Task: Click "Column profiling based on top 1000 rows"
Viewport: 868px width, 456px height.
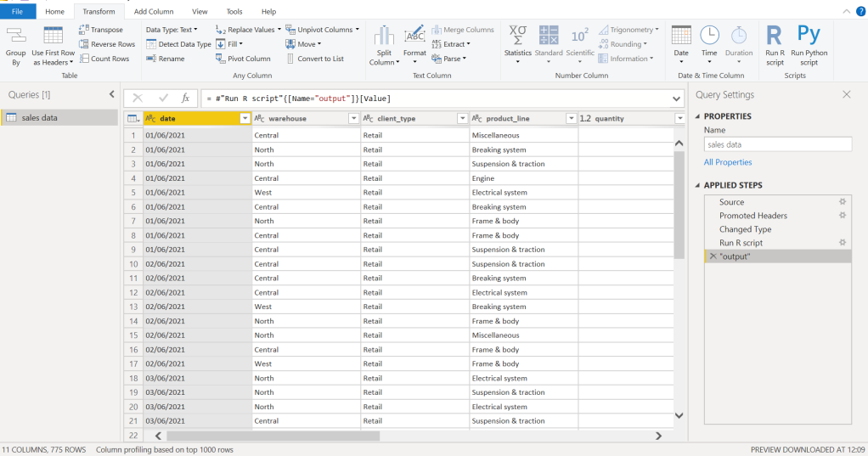Action: coord(165,450)
